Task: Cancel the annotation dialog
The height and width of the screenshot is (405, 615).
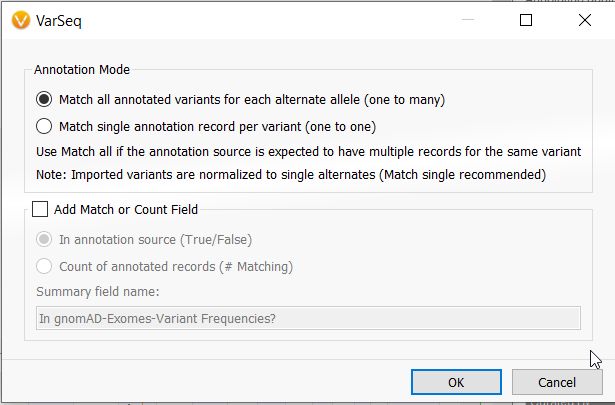Action: coord(557,382)
